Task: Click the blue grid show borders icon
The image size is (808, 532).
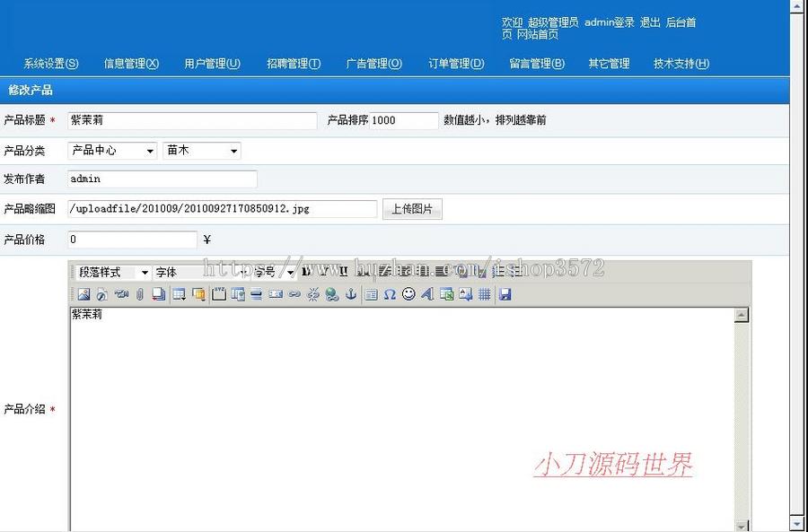Action: [485, 294]
